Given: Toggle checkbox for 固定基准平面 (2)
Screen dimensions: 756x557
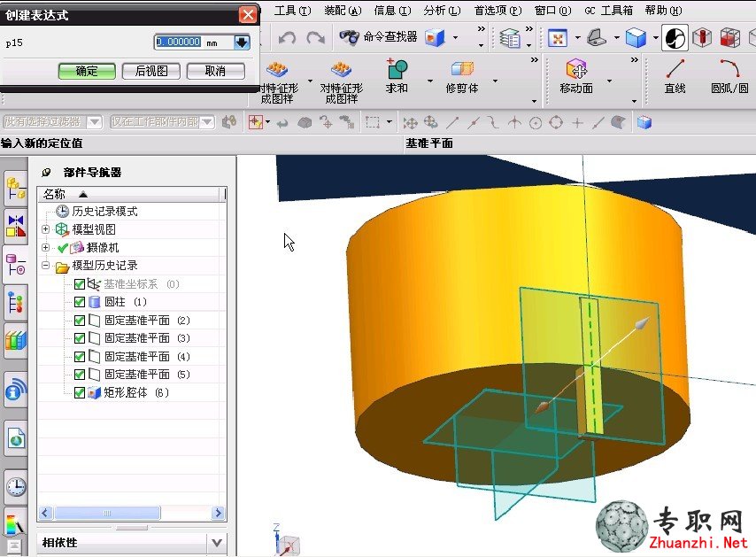Looking at the screenshot, I should (80, 321).
